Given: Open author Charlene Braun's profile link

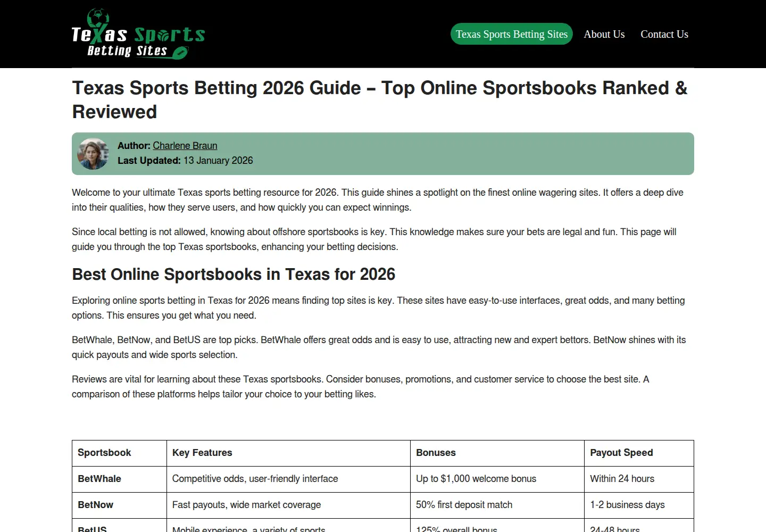Looking at the screenshot, I should click(x=185, y=146).
